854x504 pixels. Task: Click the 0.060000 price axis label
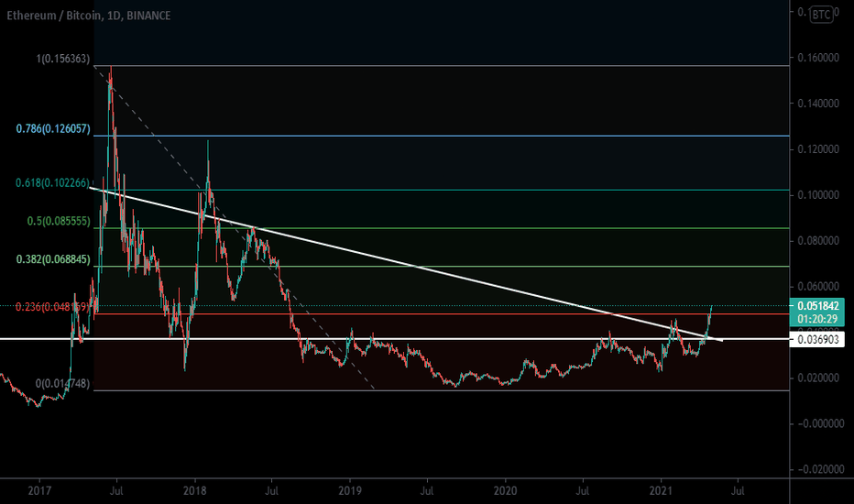click(x=818, y=286)
